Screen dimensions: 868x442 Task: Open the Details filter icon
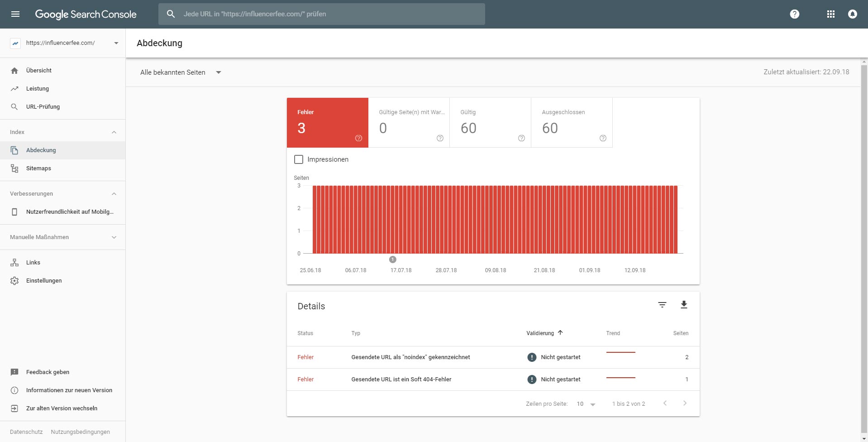(x=662, y=305)
